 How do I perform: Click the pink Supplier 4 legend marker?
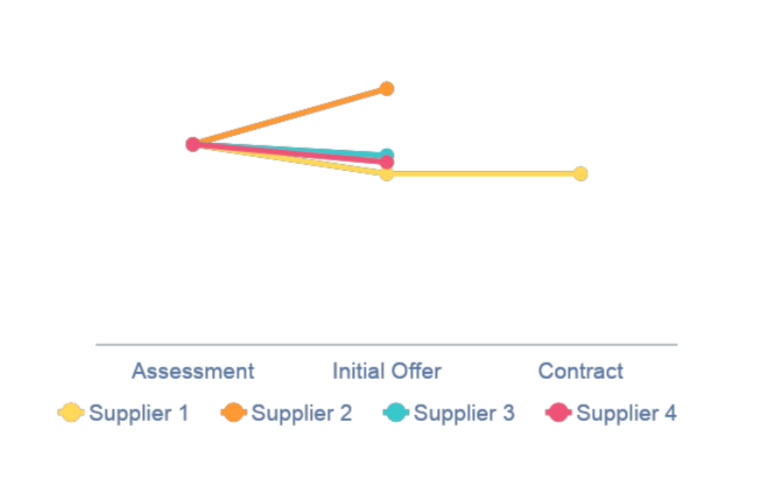pyautogui.click(x=558, y=412)
